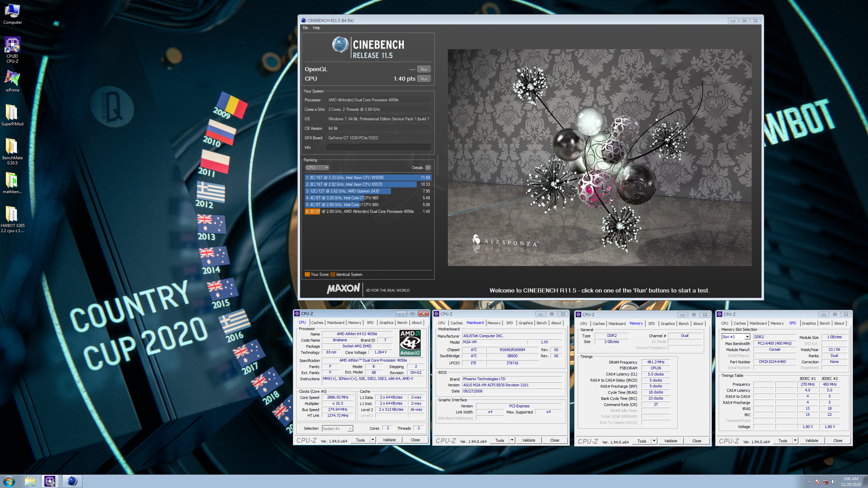The height and width of the screenshot is (488, 868).
Task: Click the Show desktop strip in the taskbar
Action: [866, 482]
